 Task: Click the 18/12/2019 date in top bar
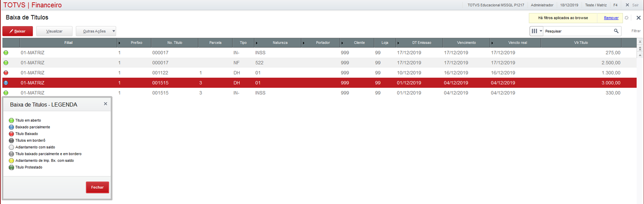click(569, 5)
